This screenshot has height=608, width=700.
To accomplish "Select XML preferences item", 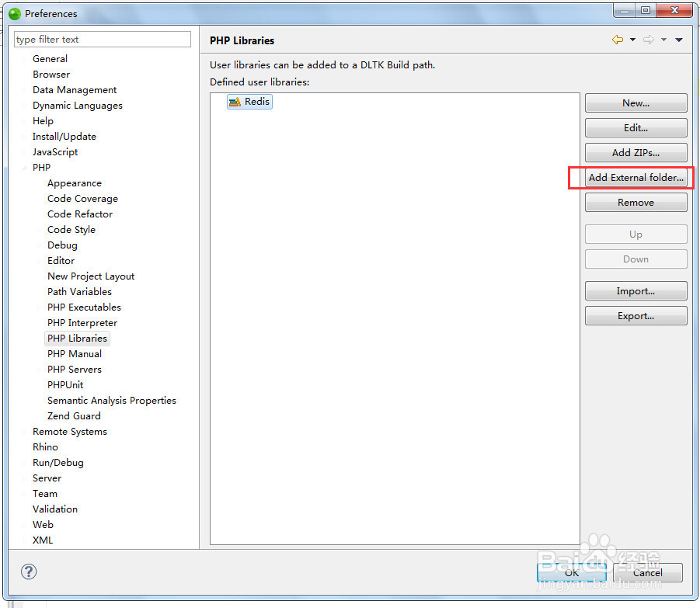I will (x=43, y=540).
